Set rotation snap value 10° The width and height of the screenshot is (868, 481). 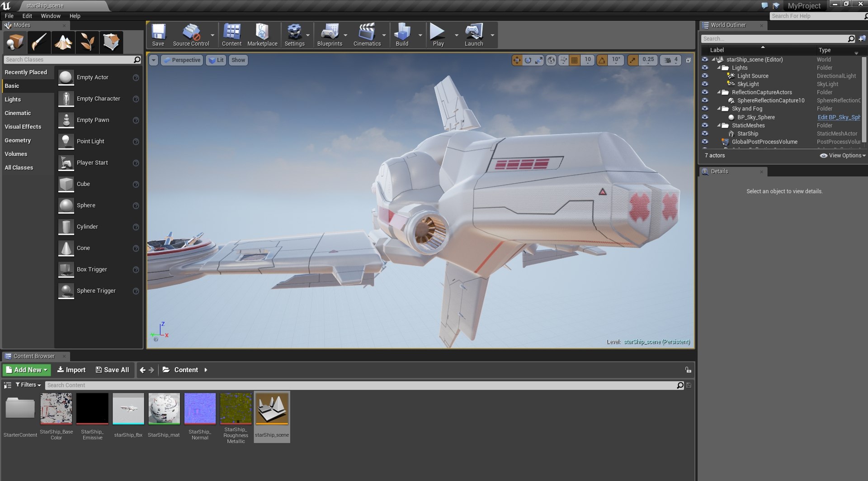(x=616, y=60)
